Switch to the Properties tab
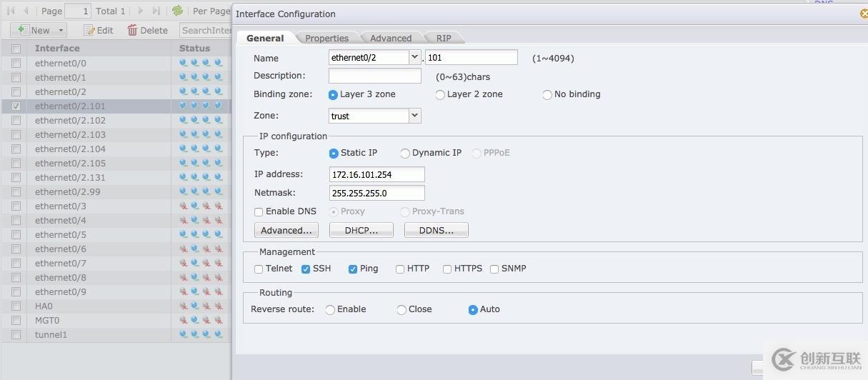This screenshot has height=380, width=868. click(326, 38)
